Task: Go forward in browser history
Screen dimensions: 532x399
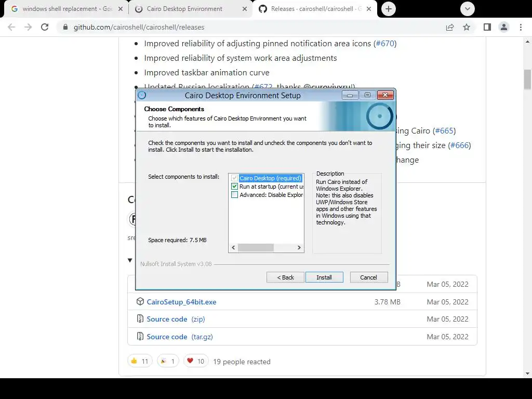Action: tap(28, 27)
